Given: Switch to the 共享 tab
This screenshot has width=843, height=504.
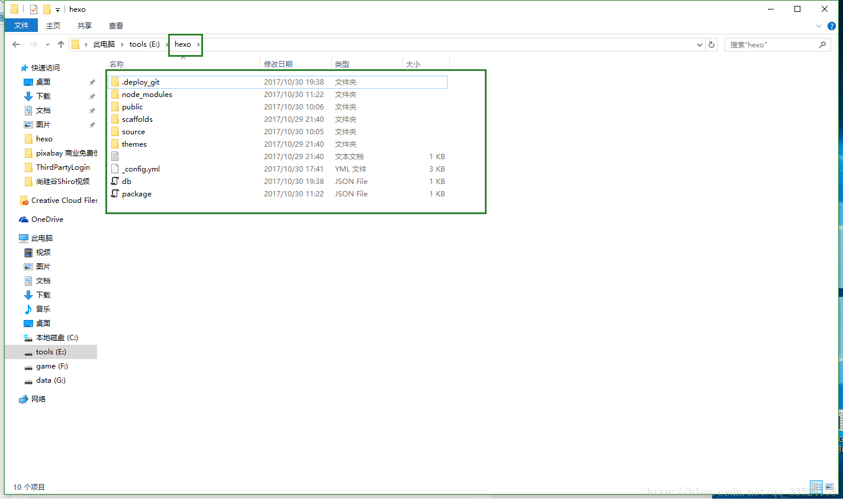Looking at the screenshot, I should (85, 25).
